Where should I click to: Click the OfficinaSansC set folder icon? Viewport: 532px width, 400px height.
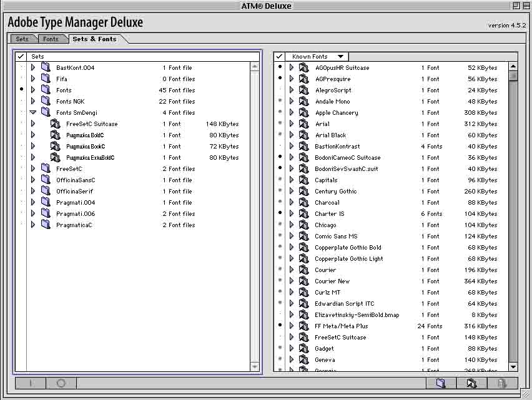coord(46,179)
